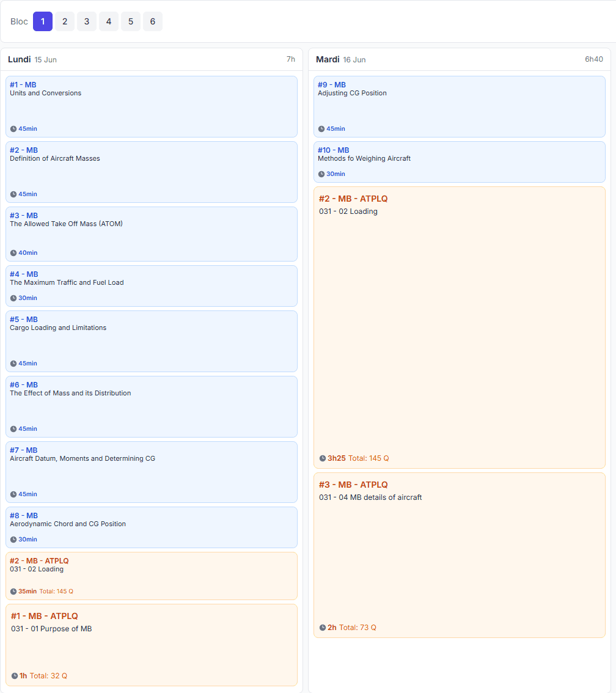The height and width of the screenshot is (693, 616).
Task: Click 'Total: 73 Q' label
Action: [x=358, y=628]
